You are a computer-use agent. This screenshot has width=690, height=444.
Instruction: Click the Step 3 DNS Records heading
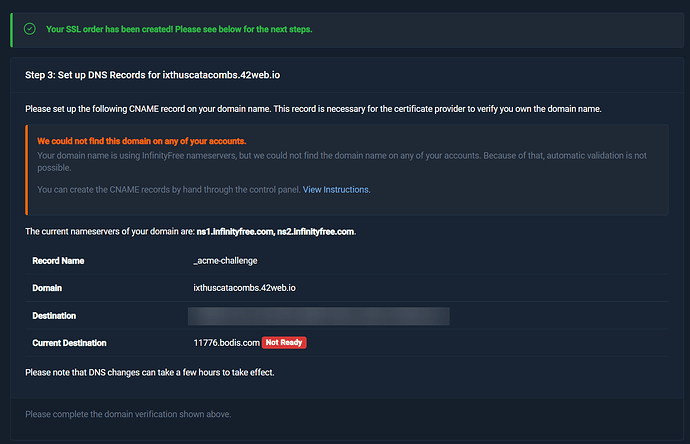click(152, 75)
